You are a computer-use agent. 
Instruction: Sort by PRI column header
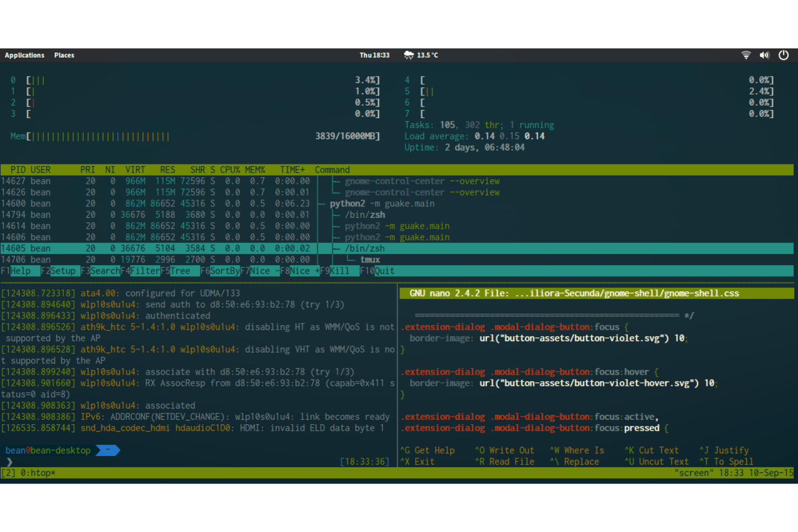[x=88, y=170]
